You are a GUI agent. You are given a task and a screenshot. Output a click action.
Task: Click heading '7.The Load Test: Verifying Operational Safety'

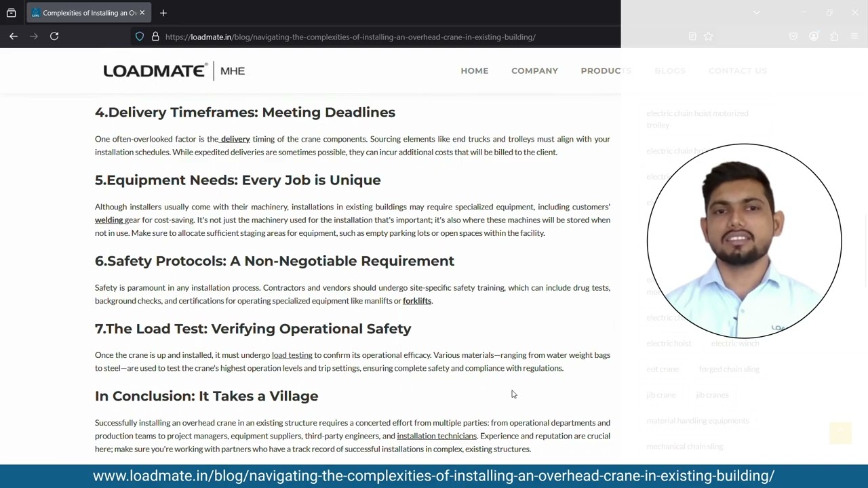(253, 329)
